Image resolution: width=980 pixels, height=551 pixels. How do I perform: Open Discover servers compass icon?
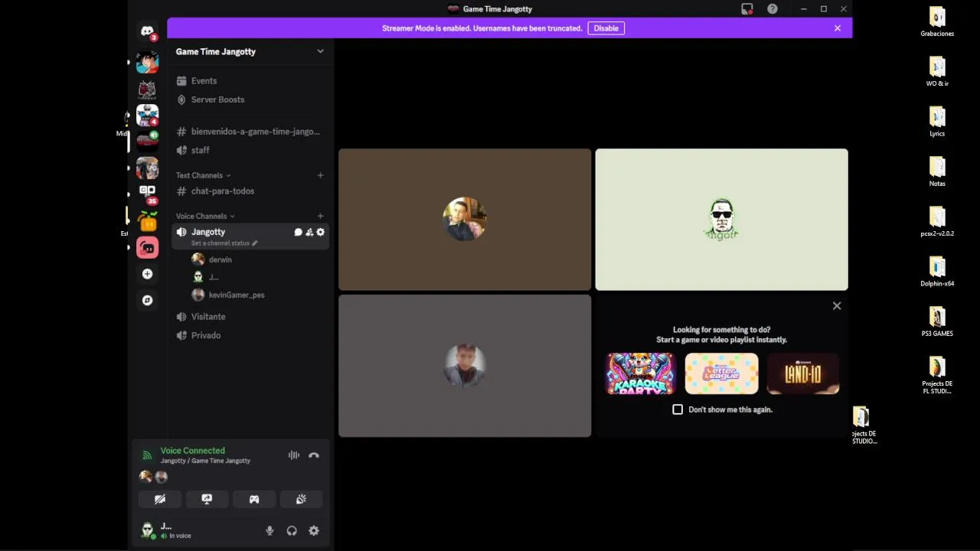[x=147, y=301]
